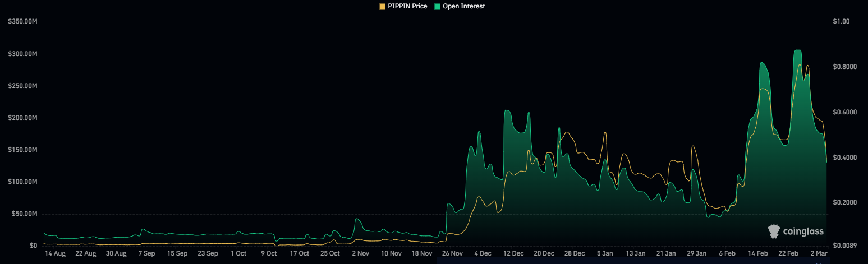Click the 22 Feb date label
Viewport: 868px width, 264px height.
788,253
